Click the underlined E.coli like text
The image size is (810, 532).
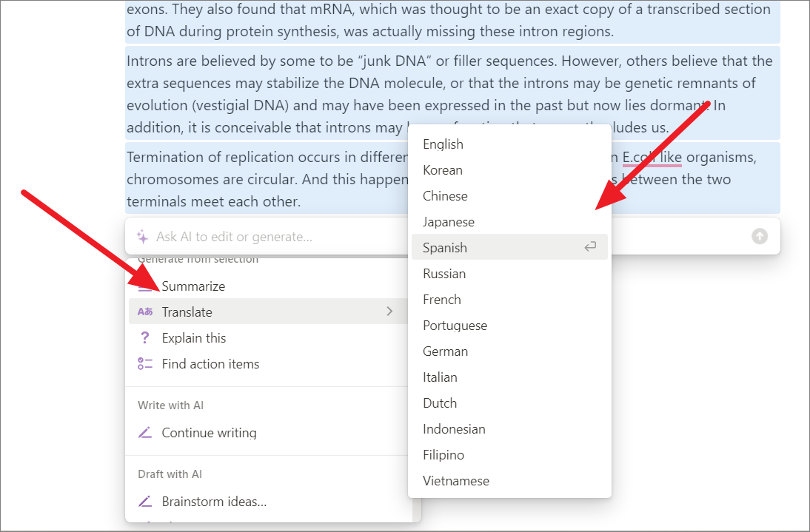click(652, 158)
